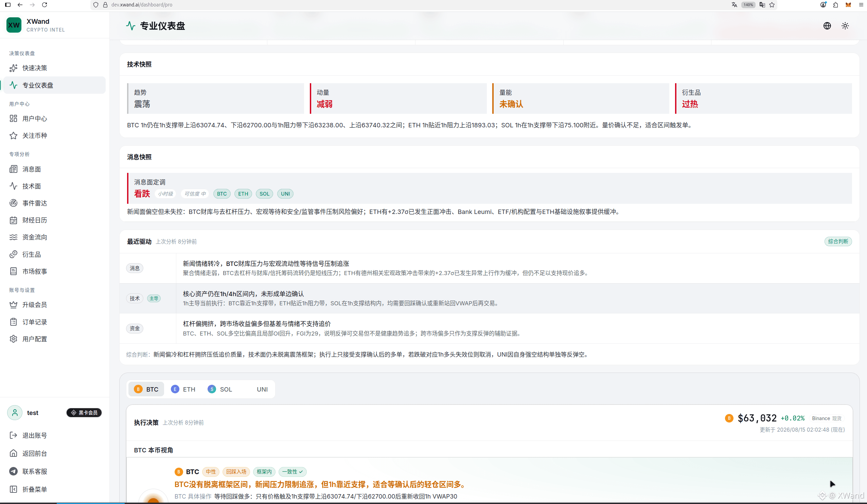867x504 pixels.
Task: Click the 黑卡会员 membership badge
Action: coord(84,413)
